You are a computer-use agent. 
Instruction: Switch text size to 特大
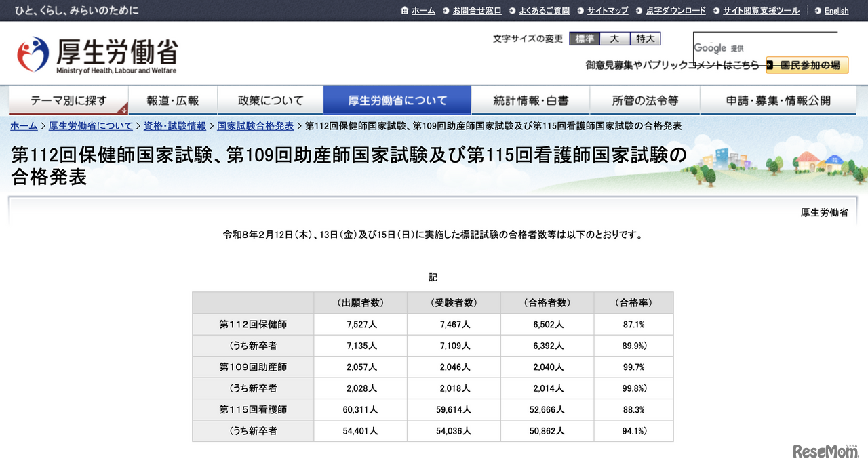tap(644, 39)
